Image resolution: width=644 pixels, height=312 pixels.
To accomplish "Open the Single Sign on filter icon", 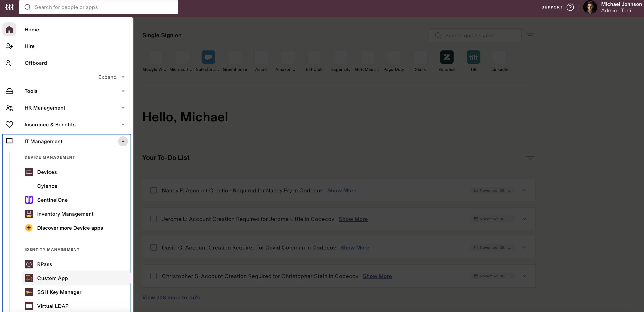I will 530,35.
